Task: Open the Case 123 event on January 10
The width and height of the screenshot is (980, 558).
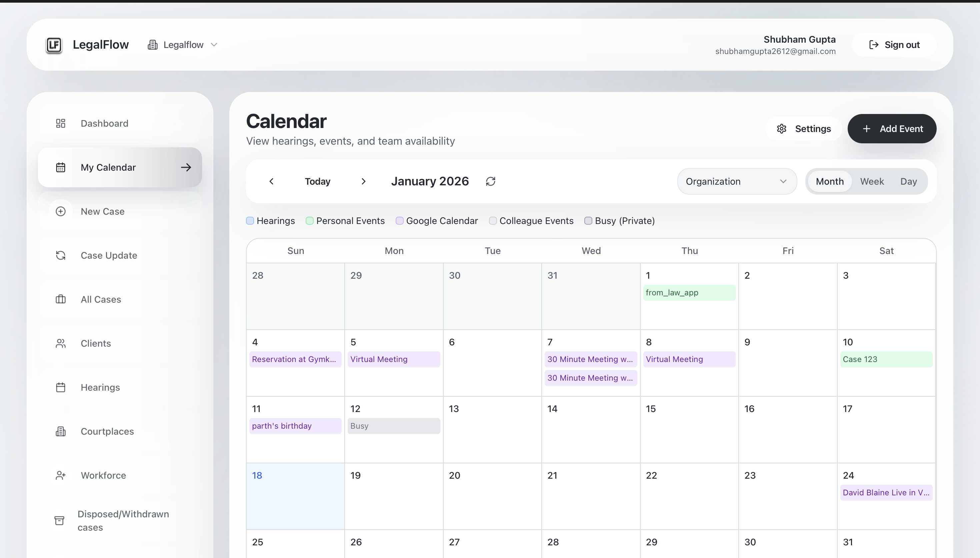Action: [x=886, y=359]
